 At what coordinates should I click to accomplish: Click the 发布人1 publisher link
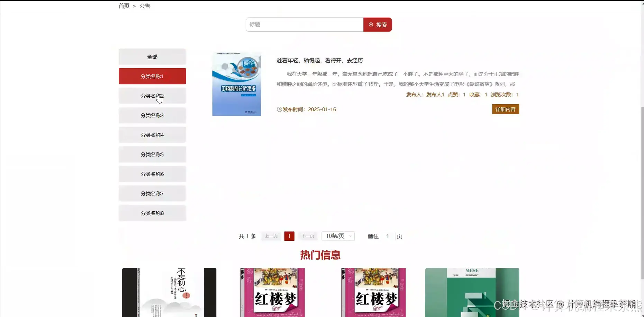click(x=435, y=94)
